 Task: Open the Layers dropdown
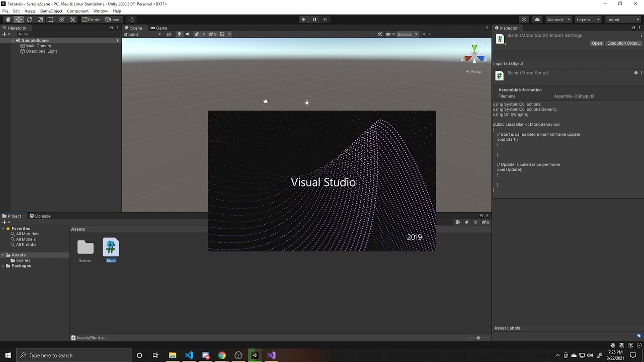pyautogui.click(x=588, y=20)
